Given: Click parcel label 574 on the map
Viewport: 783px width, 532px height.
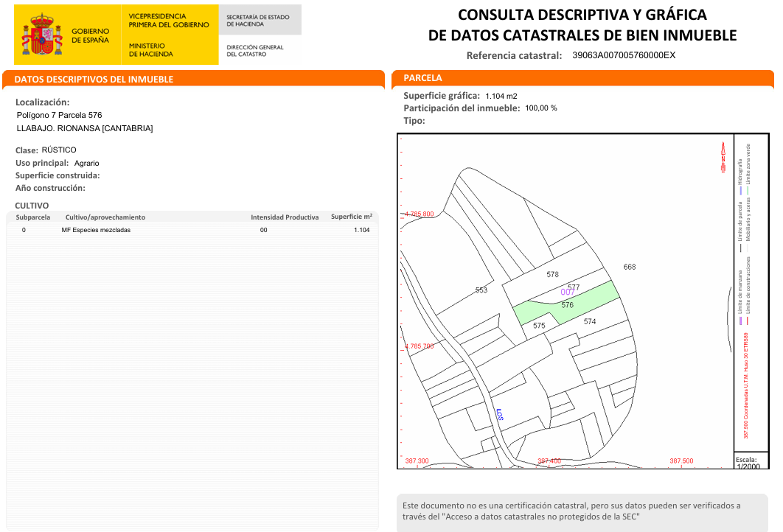Looking at the screenshot, I should (589, 321).
